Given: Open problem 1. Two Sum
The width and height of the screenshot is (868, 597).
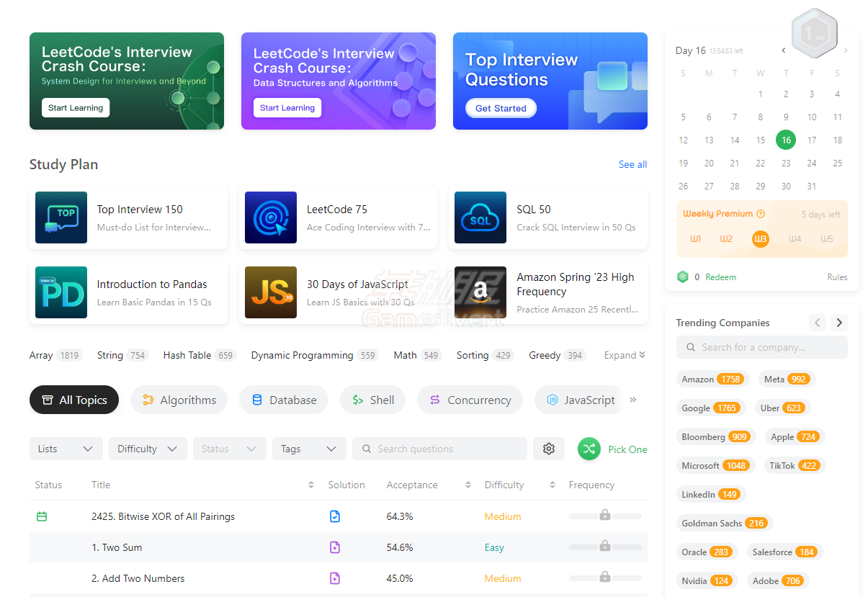Looking at the screenshot, I should [117, 547].
